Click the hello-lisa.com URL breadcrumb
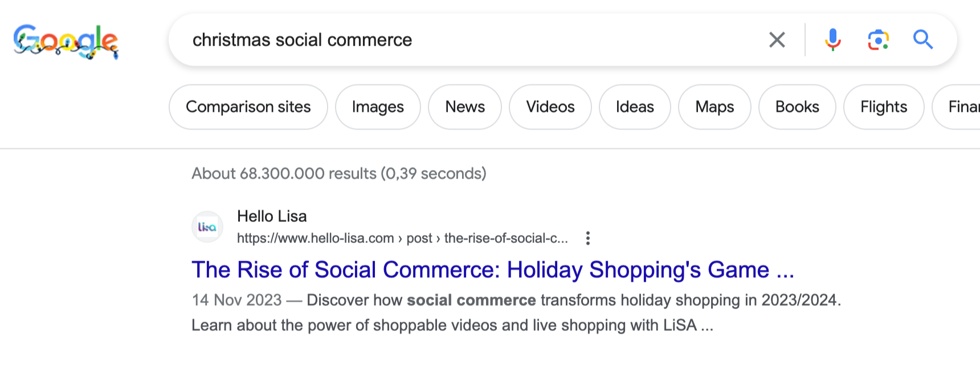This screenshot has height=369, width=980. coord(402,238)
